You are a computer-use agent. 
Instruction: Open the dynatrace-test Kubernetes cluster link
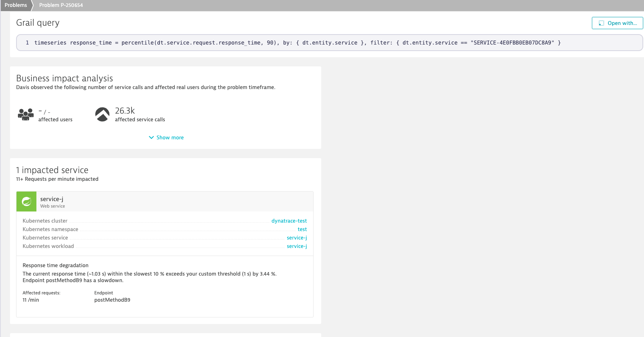(x=289, y=221)
